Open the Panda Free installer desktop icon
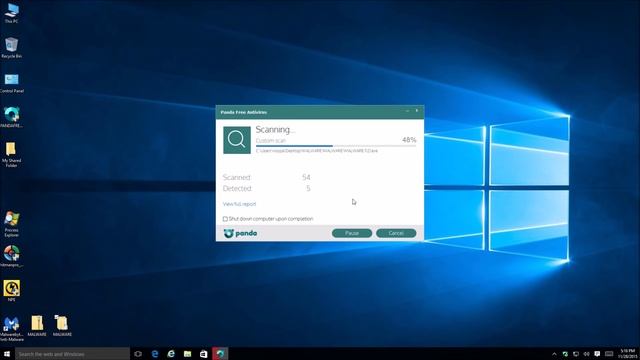Screen dimensions: 640x360 tap(11, 118)
